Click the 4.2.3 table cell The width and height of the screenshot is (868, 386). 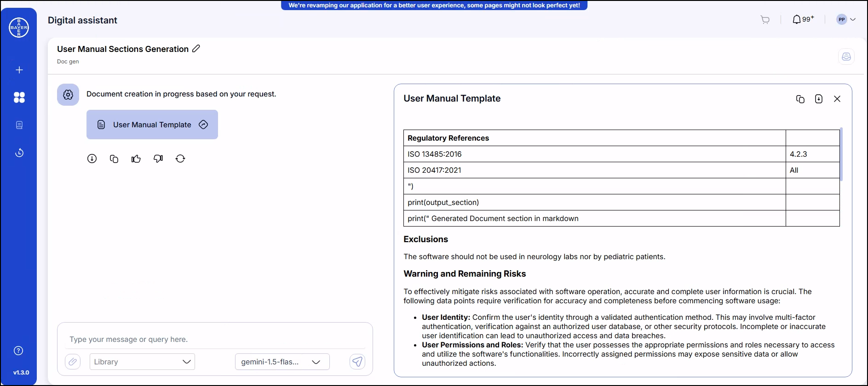(x=813, y=154)
